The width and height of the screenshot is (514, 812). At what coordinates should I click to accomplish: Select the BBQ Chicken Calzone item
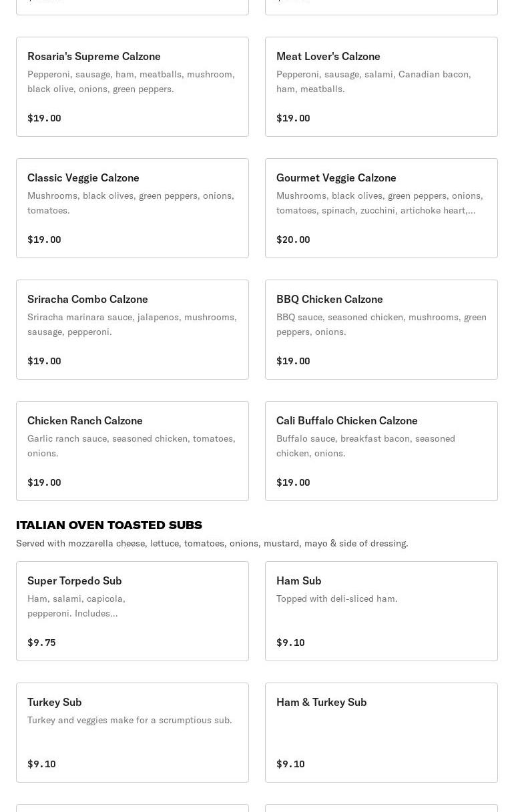pyautogui.click(x=381, y=330)
